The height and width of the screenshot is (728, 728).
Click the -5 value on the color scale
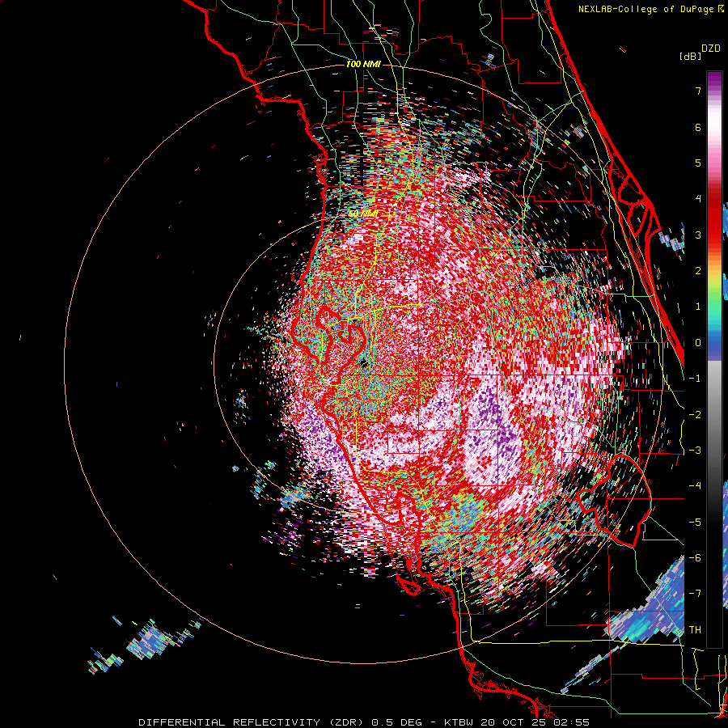[x=695, y=523]
